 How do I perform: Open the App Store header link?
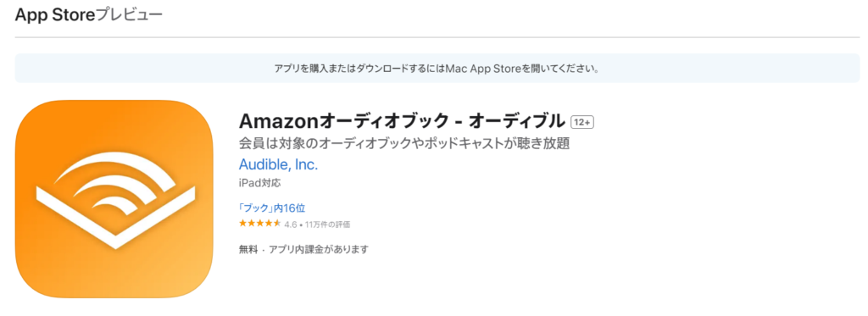(55, 15)
